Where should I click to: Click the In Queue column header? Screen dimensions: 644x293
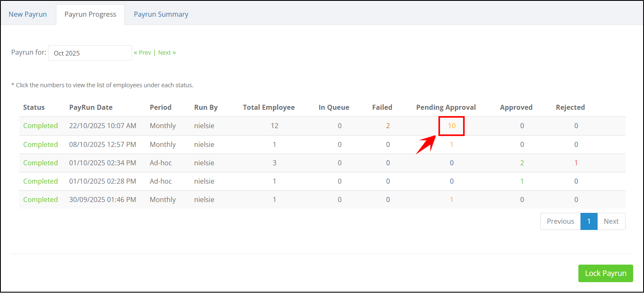click(334, 107)
